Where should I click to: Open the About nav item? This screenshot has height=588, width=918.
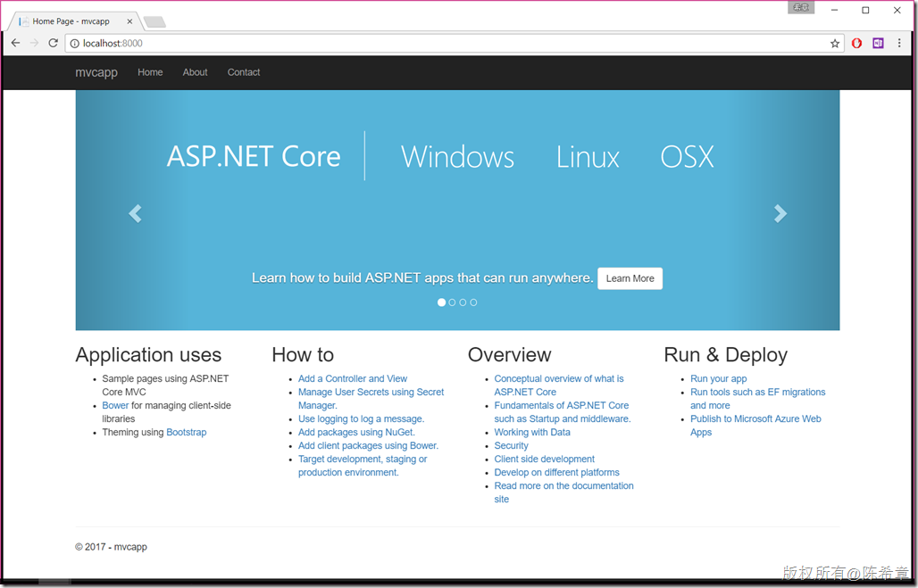(195, 72)
